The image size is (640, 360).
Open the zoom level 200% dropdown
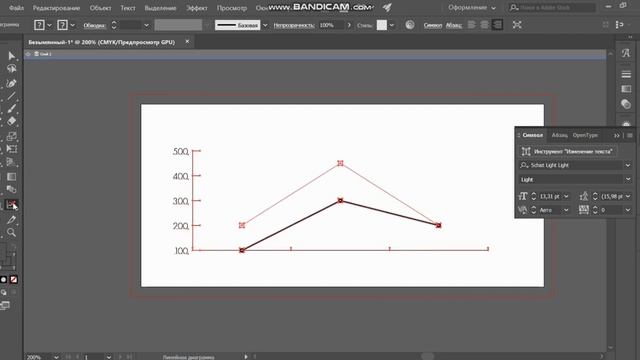pyautogui.click(x=56, y=357)
